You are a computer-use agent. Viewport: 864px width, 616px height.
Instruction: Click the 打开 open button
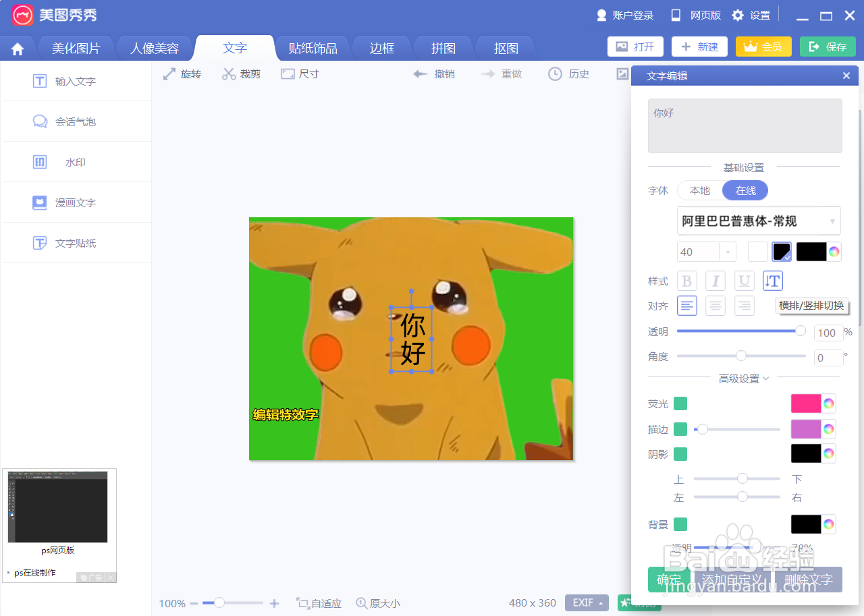point(635,47)
